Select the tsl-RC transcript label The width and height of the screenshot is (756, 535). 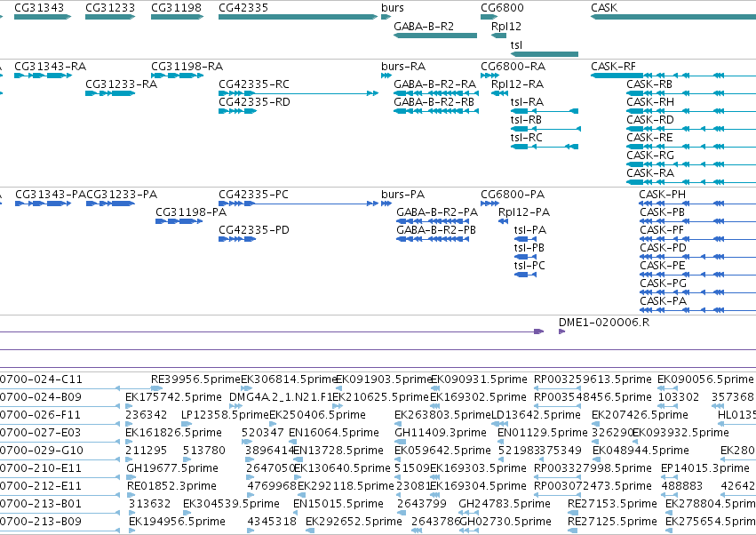coord(527,138)
